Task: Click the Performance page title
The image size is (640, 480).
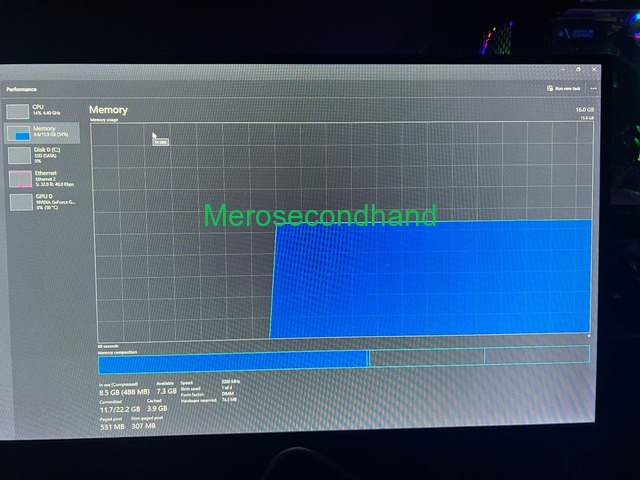Action: (21, 89)
